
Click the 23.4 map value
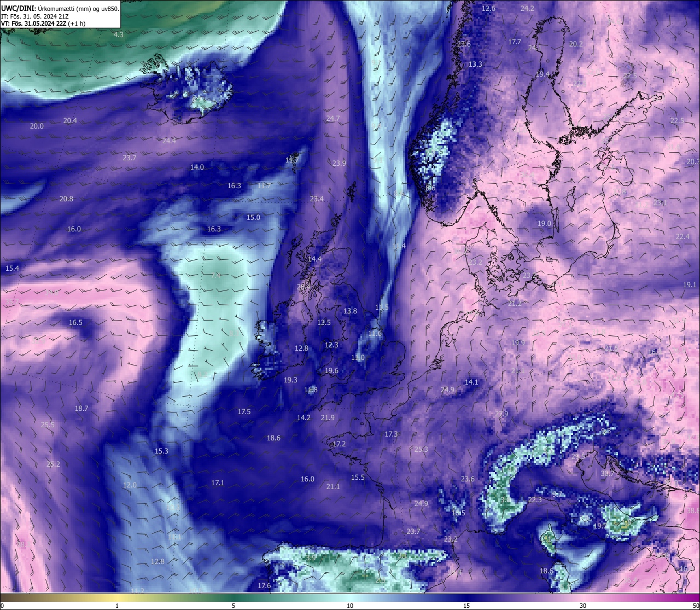(x=317, y=199)
